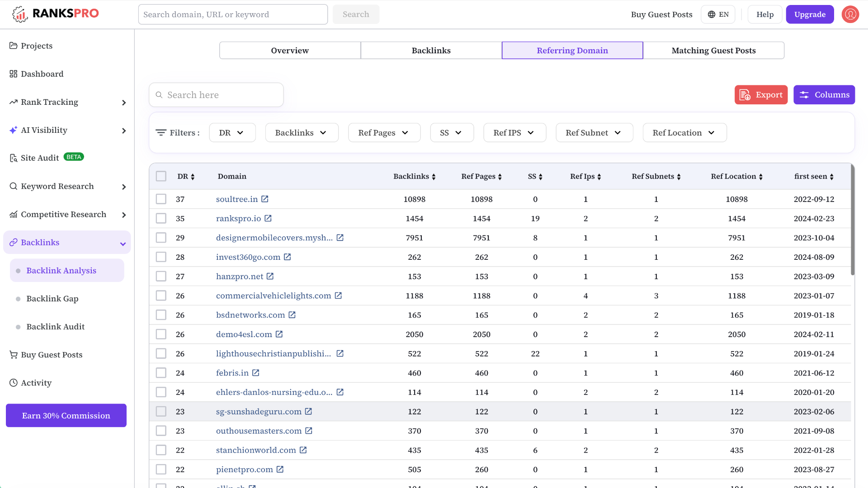Open external link icon for demo4esl.com
Screen dimensions: 868x488
click(279, 334)
